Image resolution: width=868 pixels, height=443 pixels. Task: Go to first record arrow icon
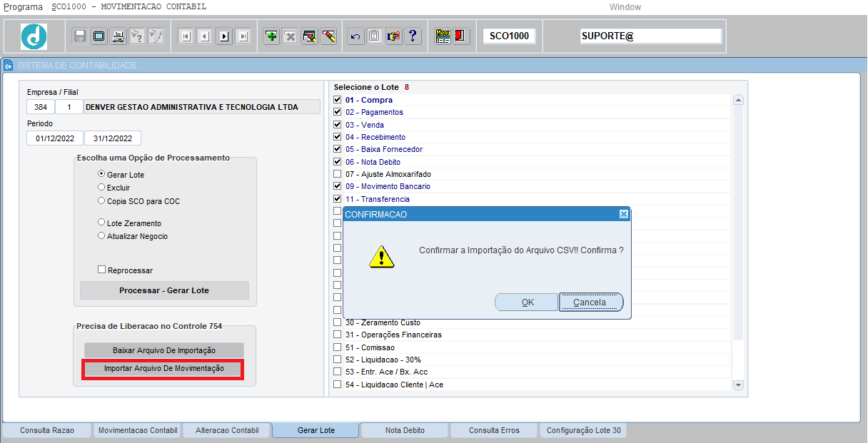coord(186,36)
